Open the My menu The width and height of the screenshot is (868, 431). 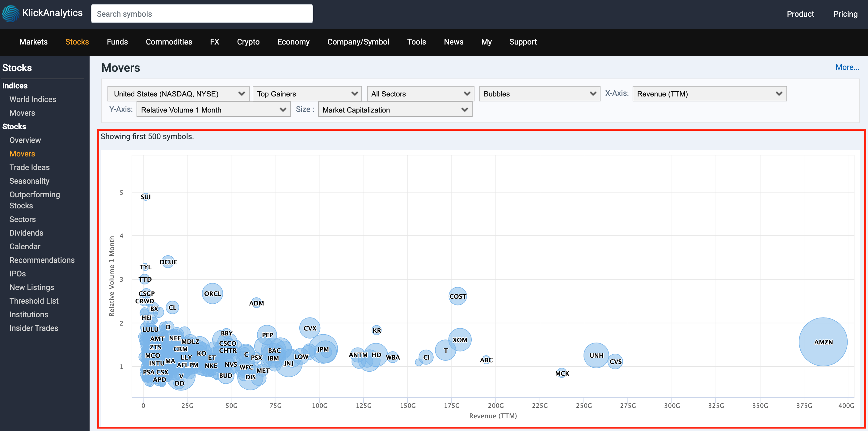[486, 42]
